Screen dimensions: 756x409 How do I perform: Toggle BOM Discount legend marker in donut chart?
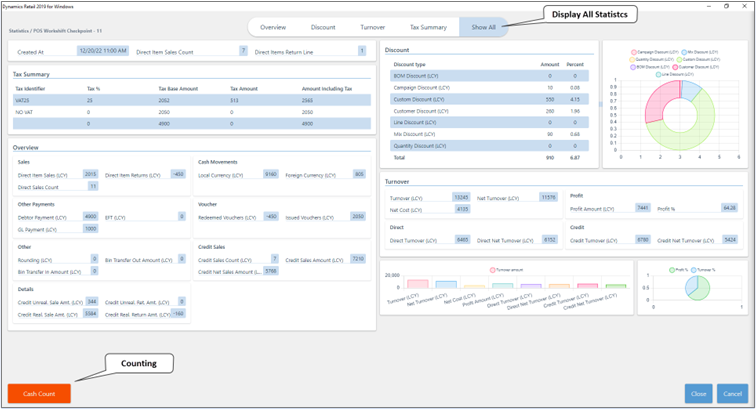[633, 67]
